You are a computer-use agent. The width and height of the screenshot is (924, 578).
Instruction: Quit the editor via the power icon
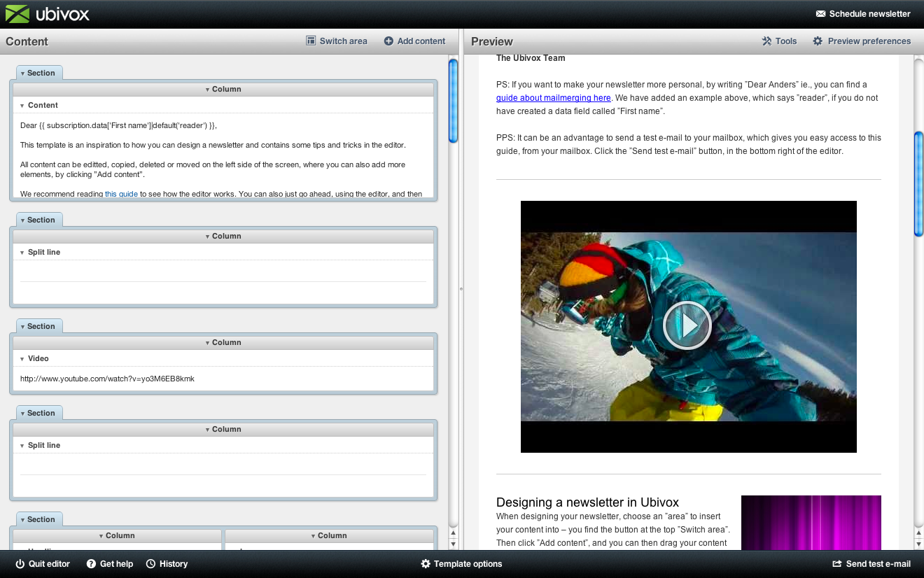point(43,563)
